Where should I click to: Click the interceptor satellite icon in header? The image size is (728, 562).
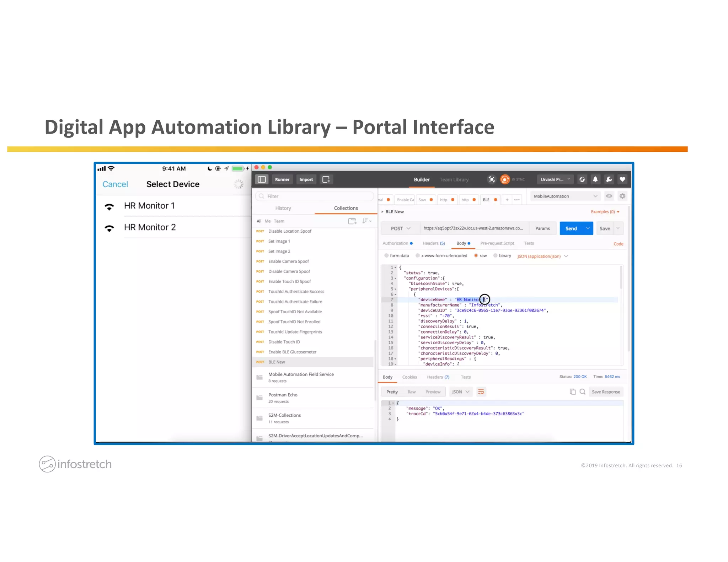491,179
